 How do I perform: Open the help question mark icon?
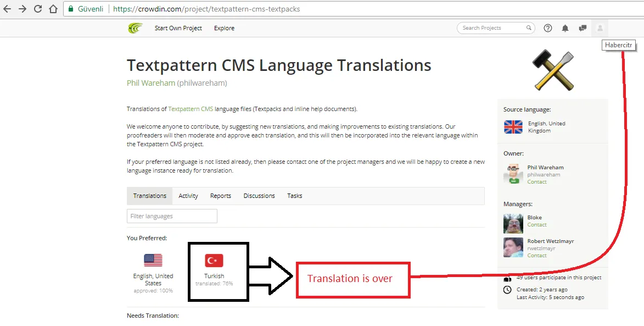(x=548, y=28)
